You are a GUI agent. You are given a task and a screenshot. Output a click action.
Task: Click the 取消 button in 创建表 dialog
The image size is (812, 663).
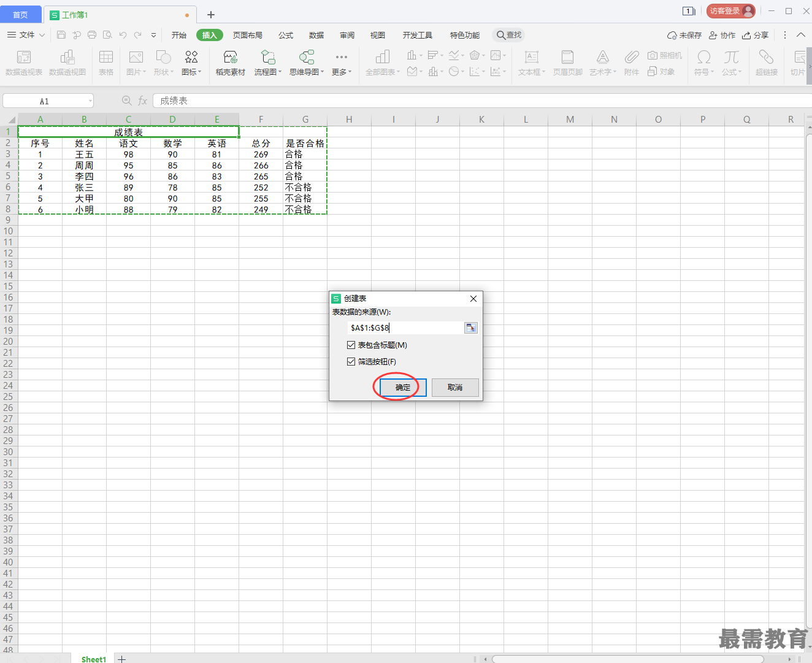pos(455,387)
